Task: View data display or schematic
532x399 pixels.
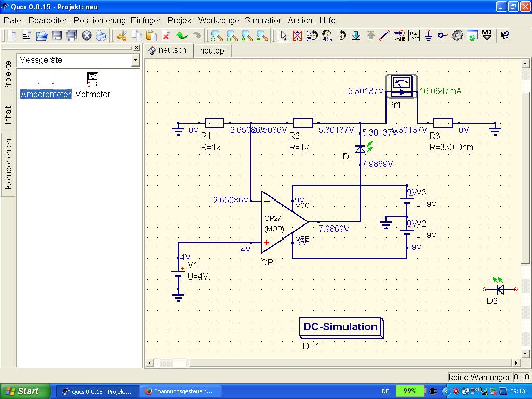Action: tap(472, 35)
